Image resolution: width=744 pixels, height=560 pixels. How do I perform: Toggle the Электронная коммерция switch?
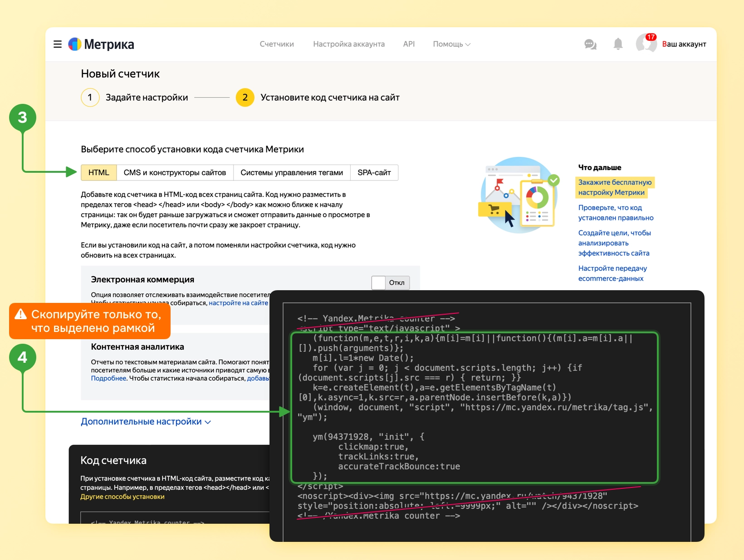click(391, 282)
